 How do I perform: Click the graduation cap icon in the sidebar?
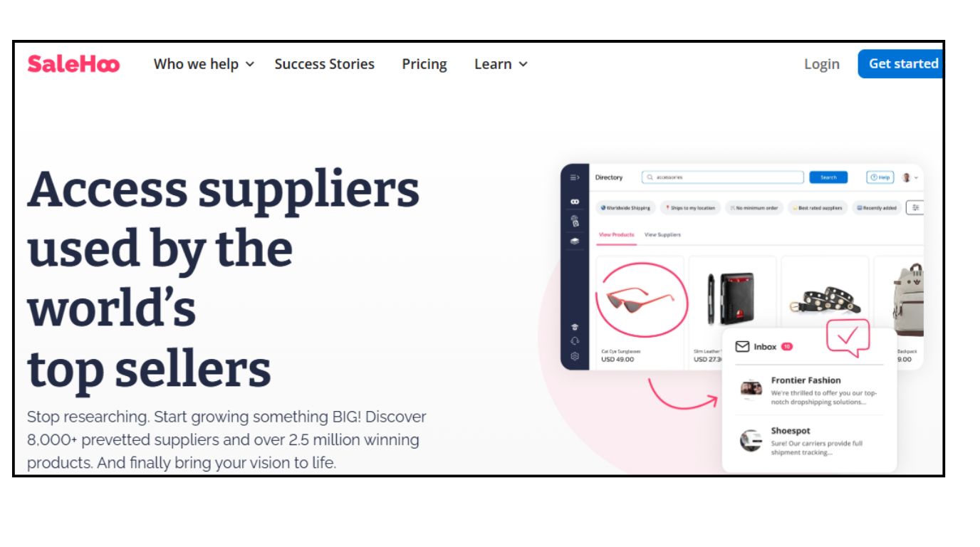(x=575, y=327)
